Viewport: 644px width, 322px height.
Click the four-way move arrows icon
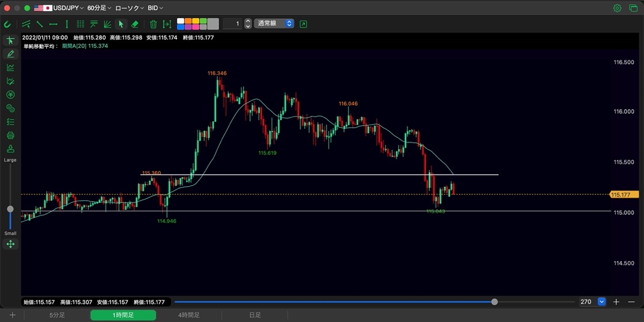[x=10, y=244]
